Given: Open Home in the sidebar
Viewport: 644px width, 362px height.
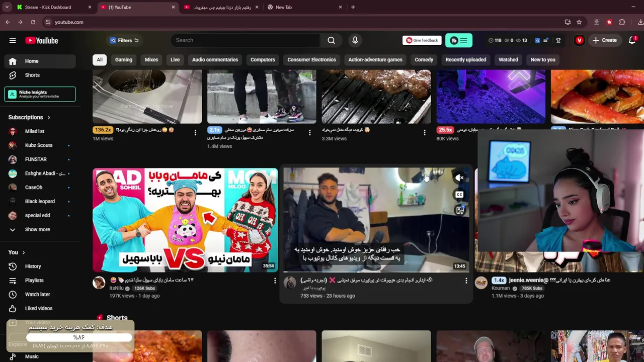Looking at the screenshot, I should click(x=40, y=61).
